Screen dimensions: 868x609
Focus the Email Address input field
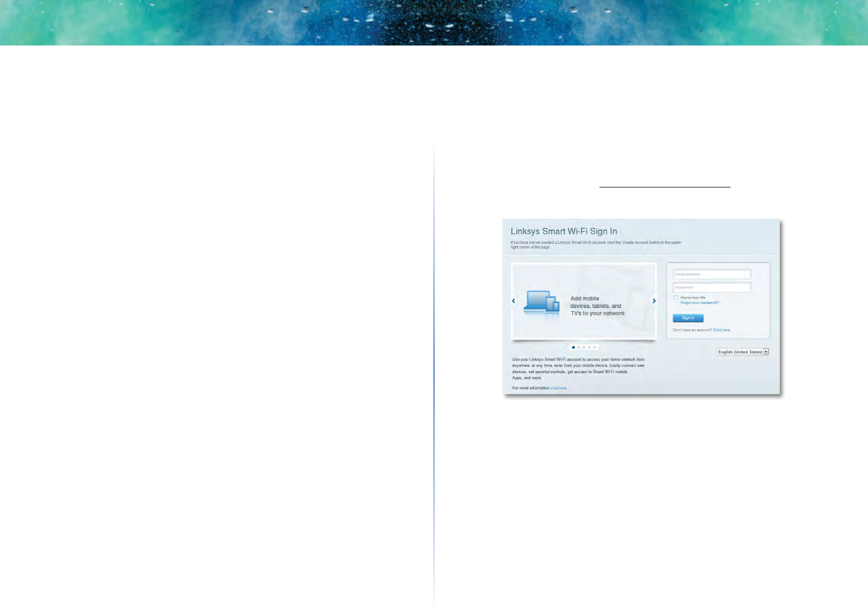[x=711, y=274]
